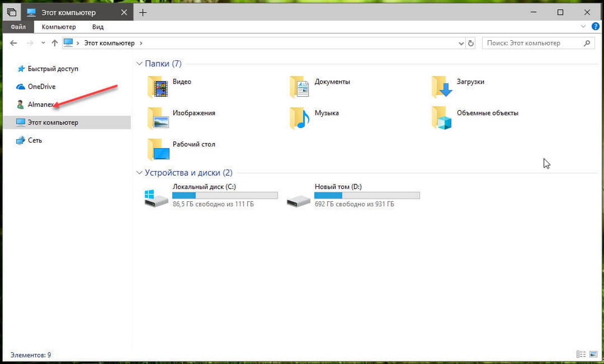This screenshot has height=364, width=604.
Task: Click the computer icon in address bar
Action: click(x=68, y=43)
